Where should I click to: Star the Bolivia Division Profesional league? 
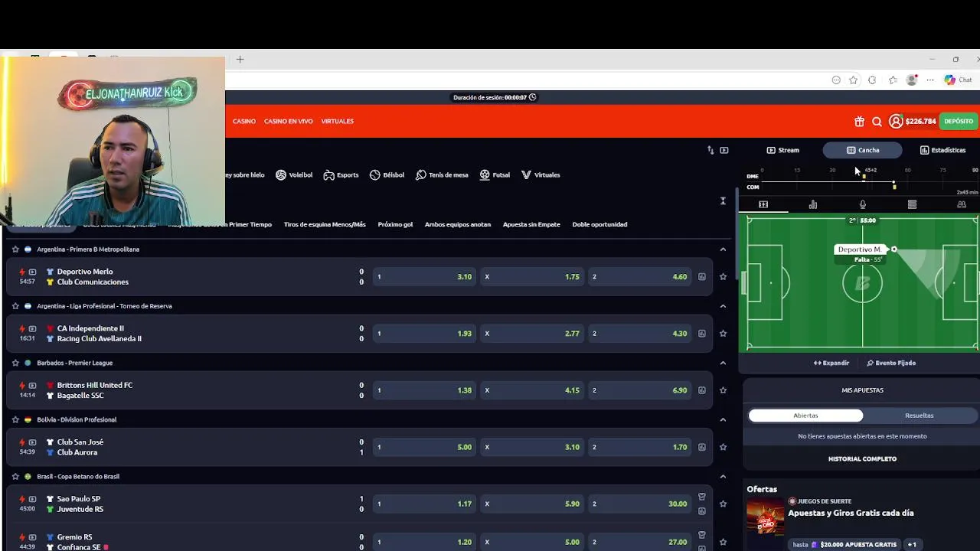coord(15,419)
